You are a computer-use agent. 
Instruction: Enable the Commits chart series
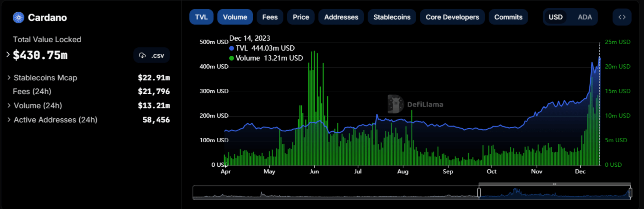tap(508, 17)
